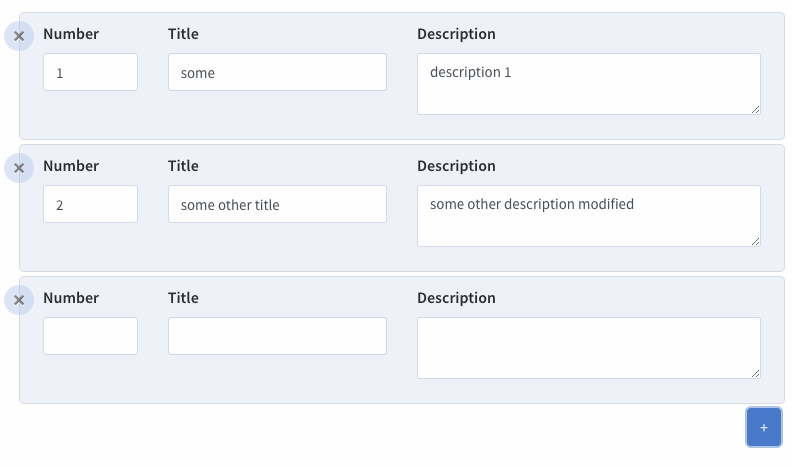Remove the first row with number 1

[x=19, y=36]
